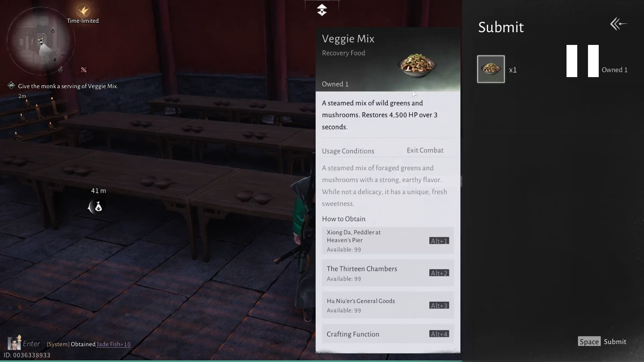Select the Veggie Mix item slot
The height and width of the screenshot is (362, 644).
click(x=491, y=69)
